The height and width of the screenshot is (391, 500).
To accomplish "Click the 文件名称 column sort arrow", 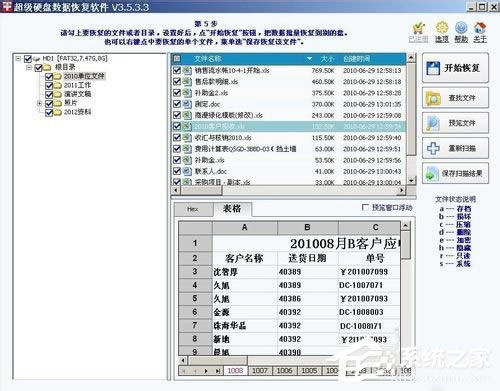I will [x=309, y=59].
